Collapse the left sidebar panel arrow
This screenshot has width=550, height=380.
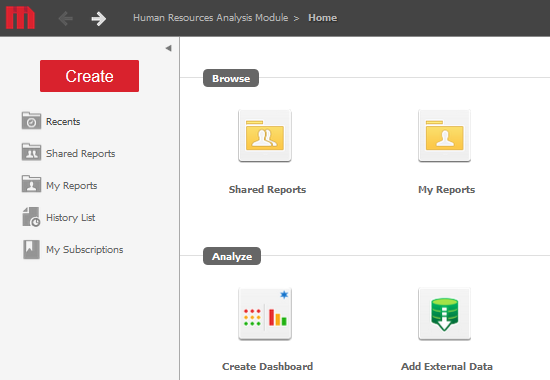click(168, 48)
